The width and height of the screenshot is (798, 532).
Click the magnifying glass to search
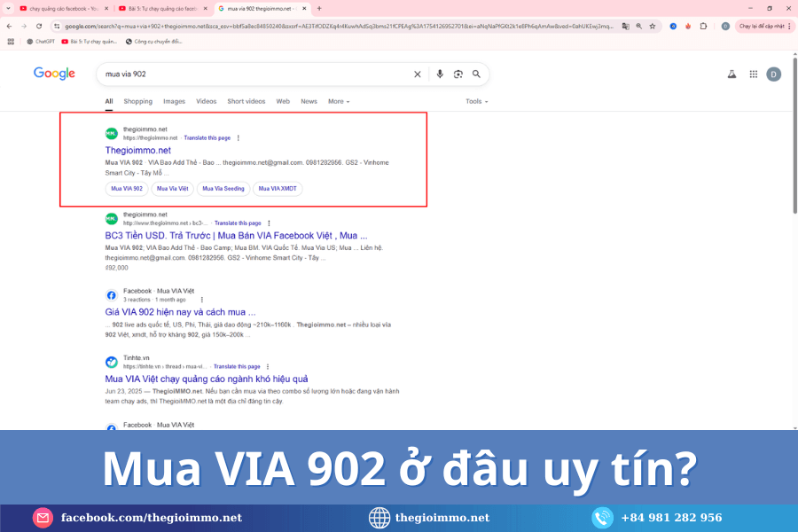[x=476, y=74]
